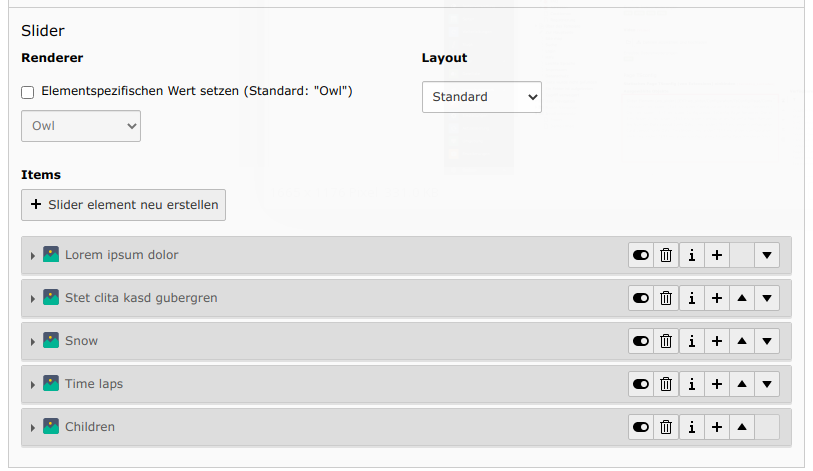Click Slider element neu erstellen button

123,205
